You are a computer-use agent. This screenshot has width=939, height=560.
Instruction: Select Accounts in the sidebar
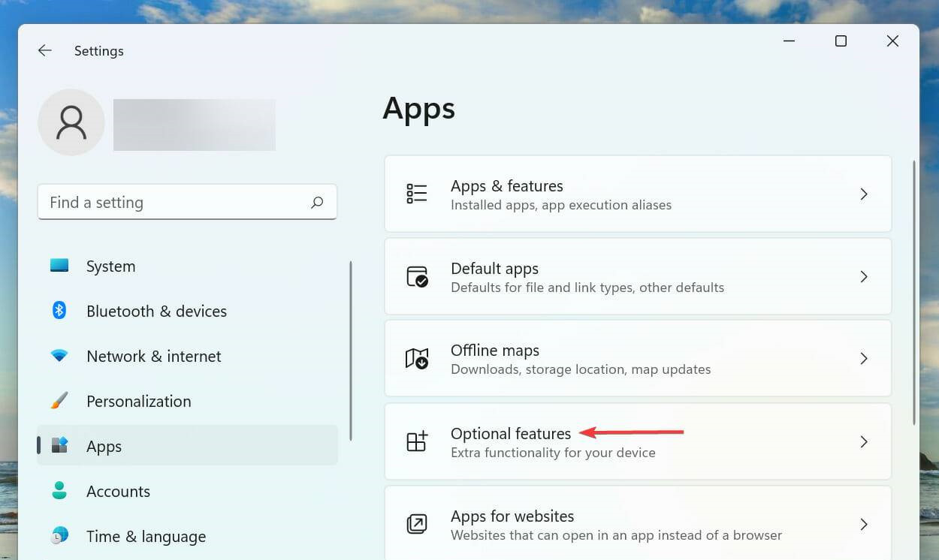point(118,492)
